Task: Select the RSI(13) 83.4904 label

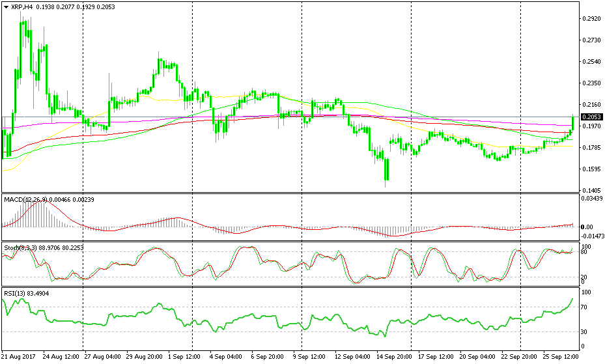Action: tap(27, 294)
